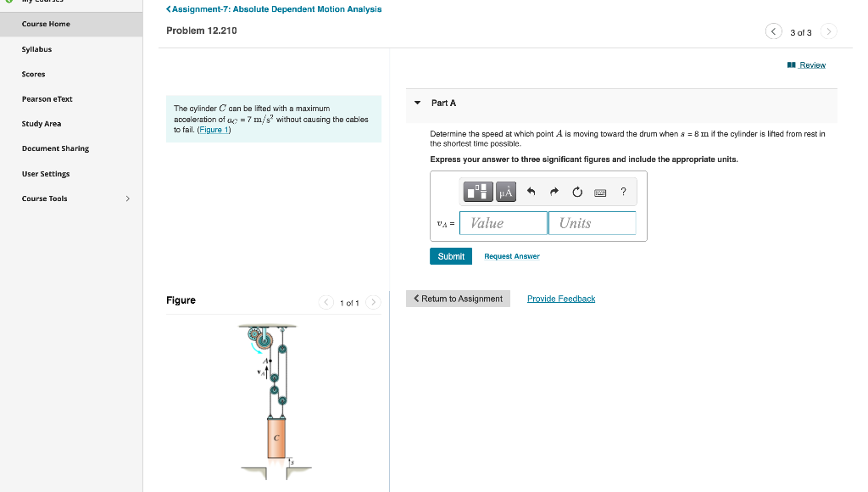Screen dimensions: 868x492
Task: Click the redo arrow in answer toolbar
Action: coord(554,191)
